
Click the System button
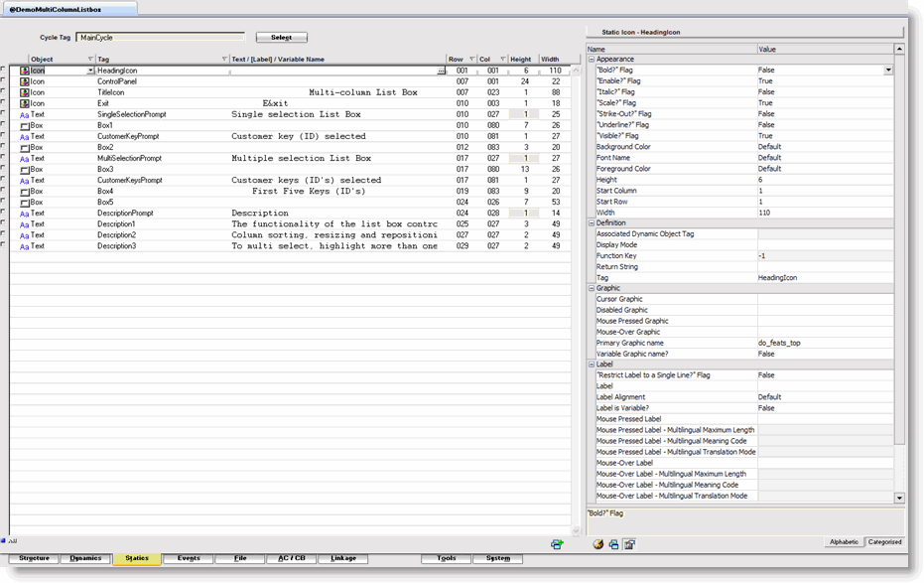click(x=498, y=558)
